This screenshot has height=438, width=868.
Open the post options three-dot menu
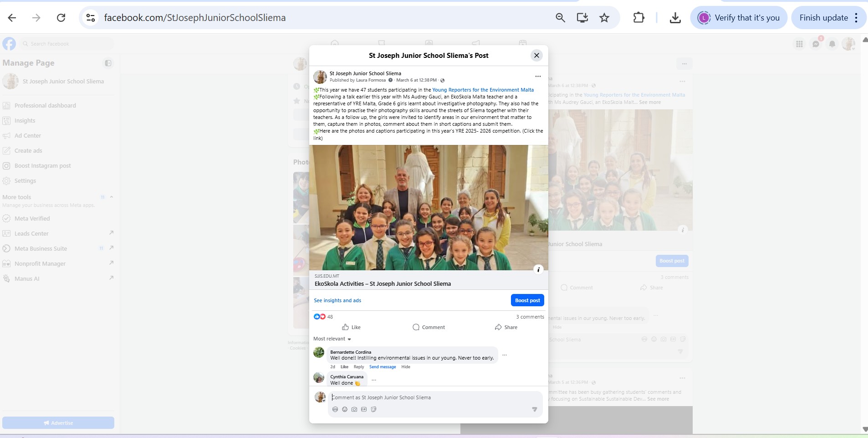click(538, 77)
